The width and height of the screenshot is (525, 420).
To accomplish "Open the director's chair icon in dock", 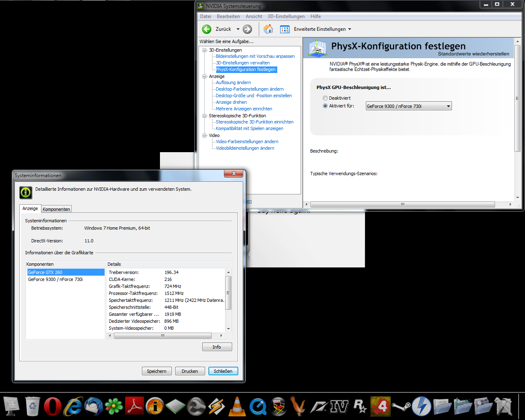I will point(278,406).
